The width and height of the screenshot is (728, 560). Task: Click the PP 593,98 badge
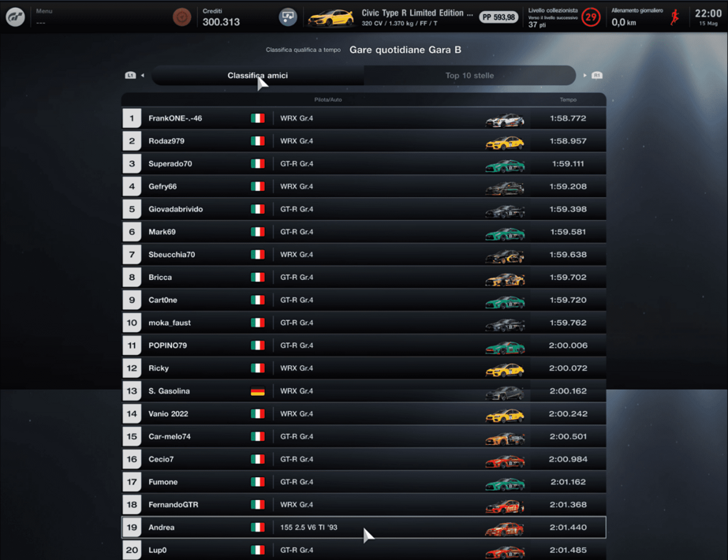[x=498, y=17]
